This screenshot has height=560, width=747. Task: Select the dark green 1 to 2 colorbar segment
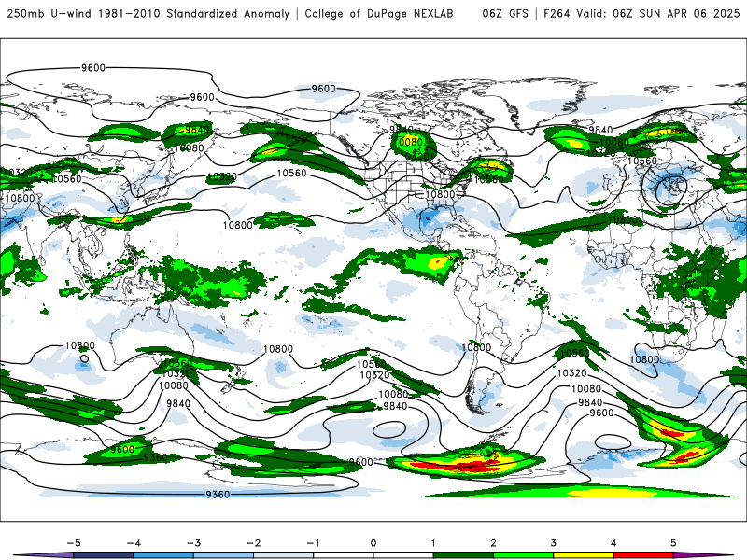coord(463,555)
